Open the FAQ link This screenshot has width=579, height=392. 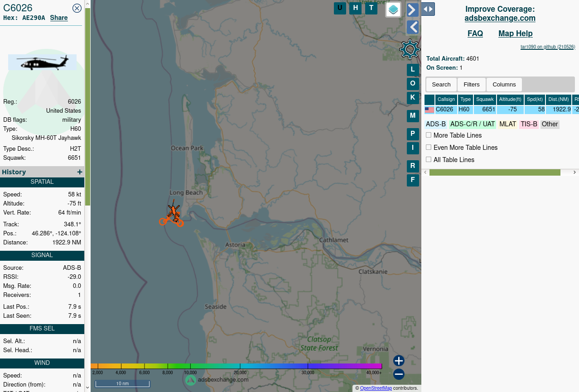click(475, 33)
